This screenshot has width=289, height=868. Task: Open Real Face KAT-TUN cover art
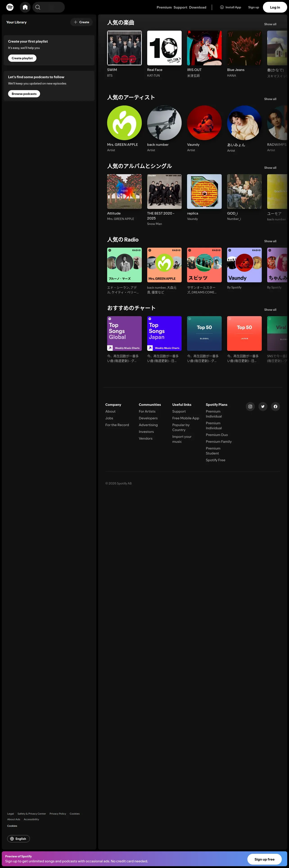pos(164,48)
